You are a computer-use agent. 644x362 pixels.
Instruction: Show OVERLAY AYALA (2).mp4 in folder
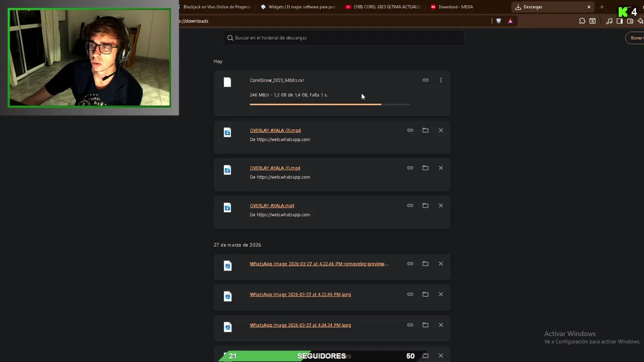pos(425,130)
